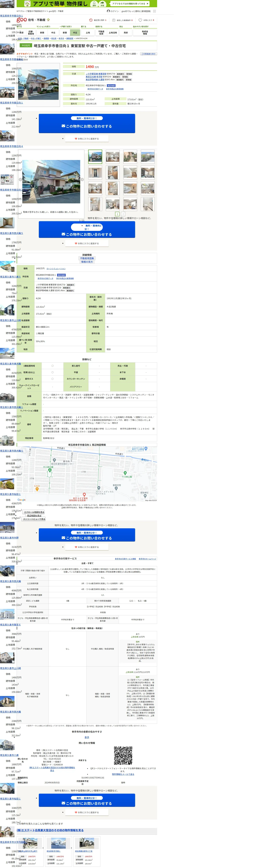Open the goo services grid menu icon
278x868 pixels.
[154, 11]
